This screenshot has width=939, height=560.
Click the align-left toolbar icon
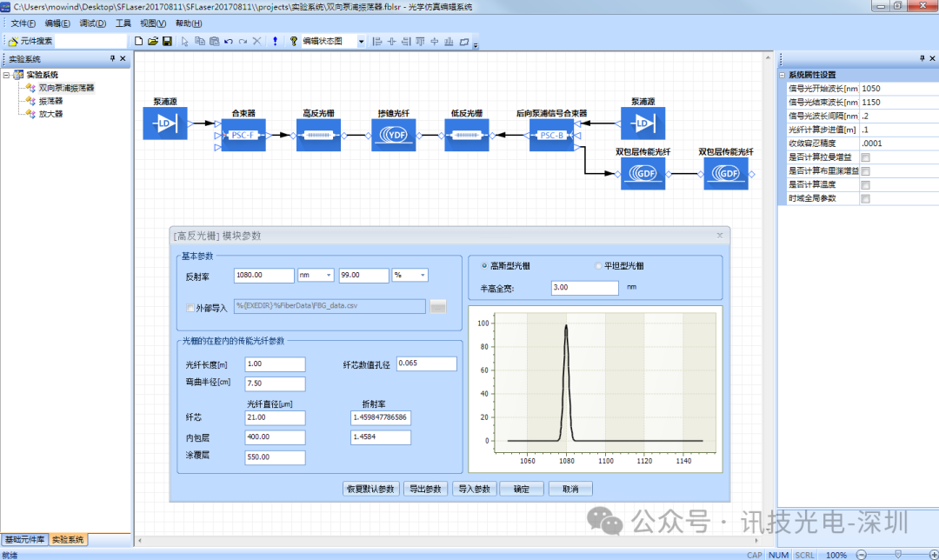tap(376, 41)
